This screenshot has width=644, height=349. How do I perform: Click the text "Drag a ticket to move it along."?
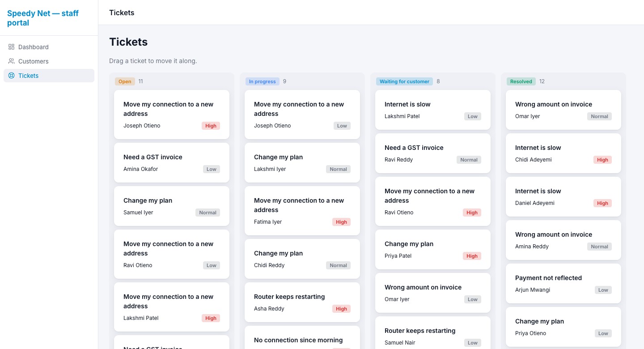pos(153,61)
